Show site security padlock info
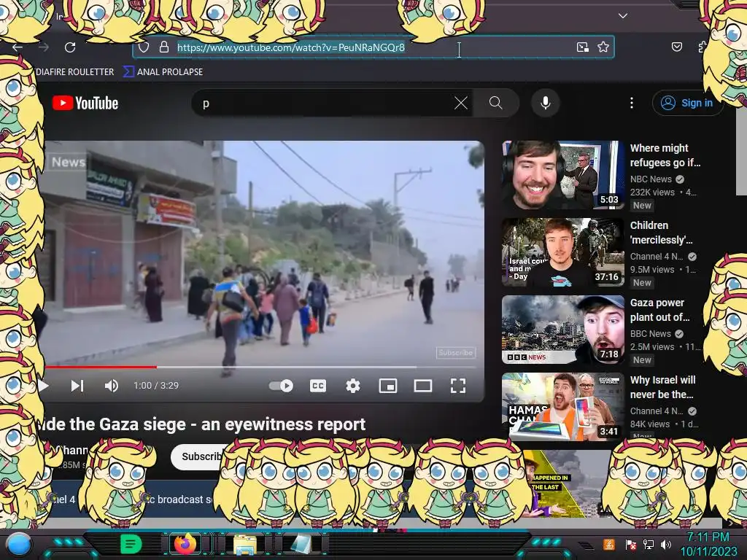 tap(164, 47)
